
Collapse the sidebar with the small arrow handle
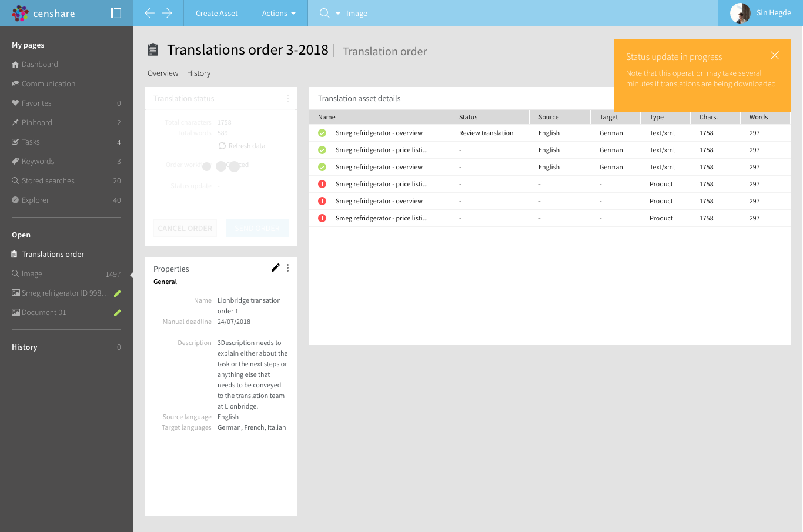click(131, 275)
